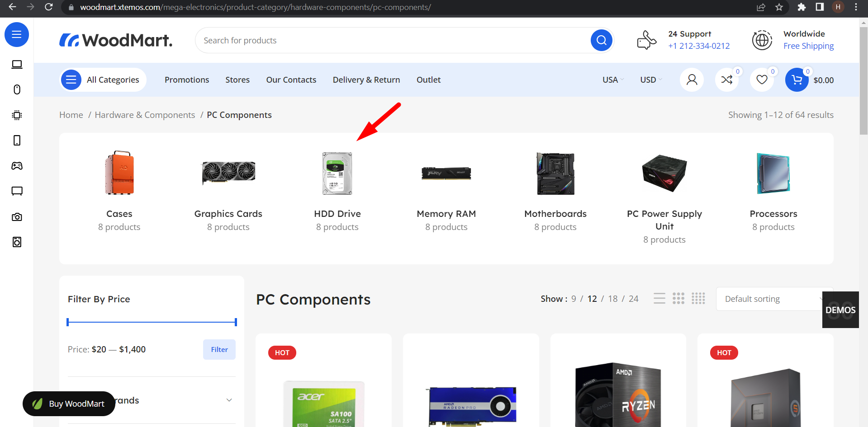Switch to three-column grid view
This screenshot has height=427, width=868.
pos(678,298)
